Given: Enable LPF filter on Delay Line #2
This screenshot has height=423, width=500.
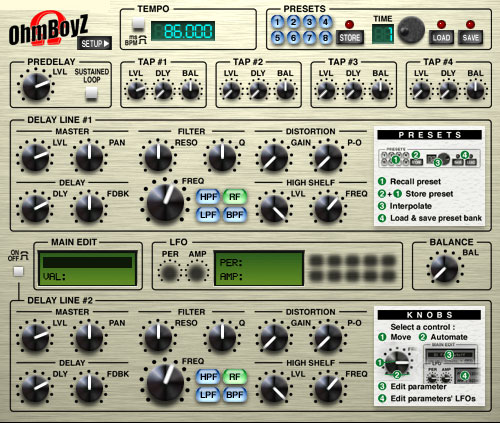Looking at the screenshot, I should coord(208,395).
